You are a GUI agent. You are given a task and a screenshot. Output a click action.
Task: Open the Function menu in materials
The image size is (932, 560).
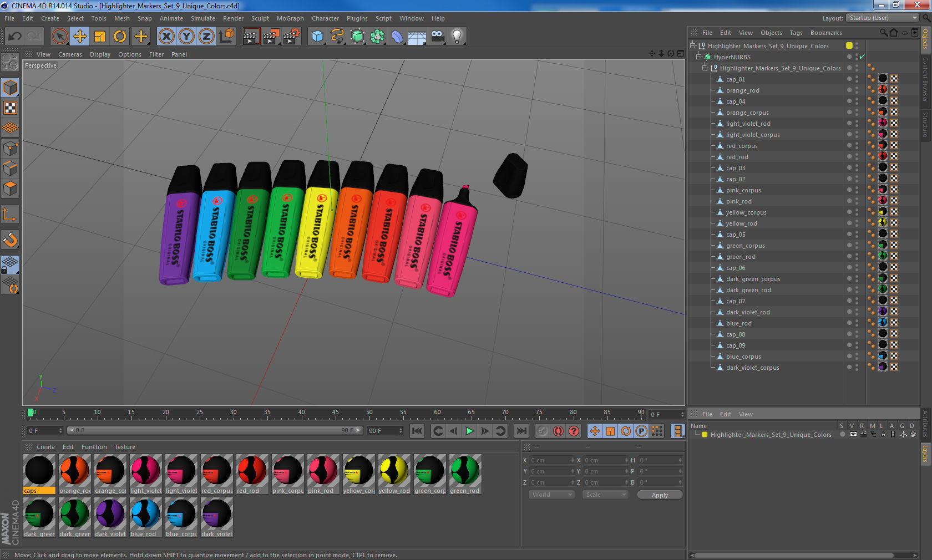[x=94, y=447]
